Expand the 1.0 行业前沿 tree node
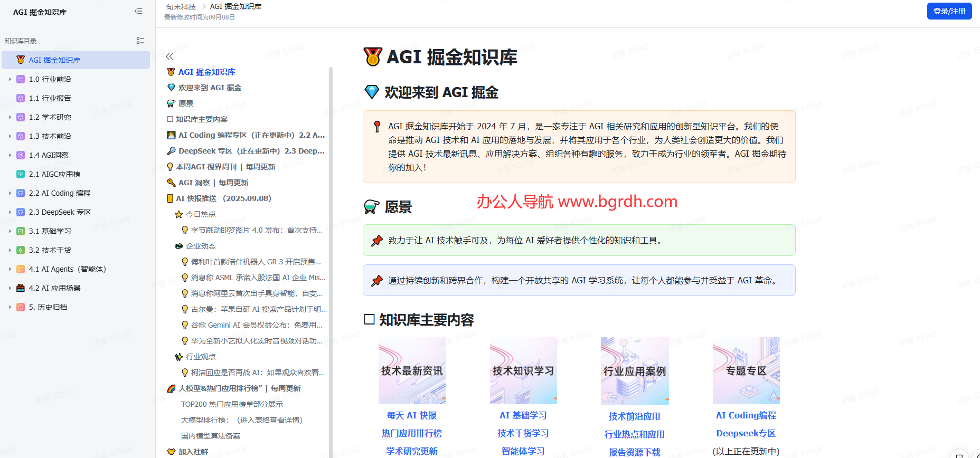This screenshot has width=980, height=458. point(10,79)
